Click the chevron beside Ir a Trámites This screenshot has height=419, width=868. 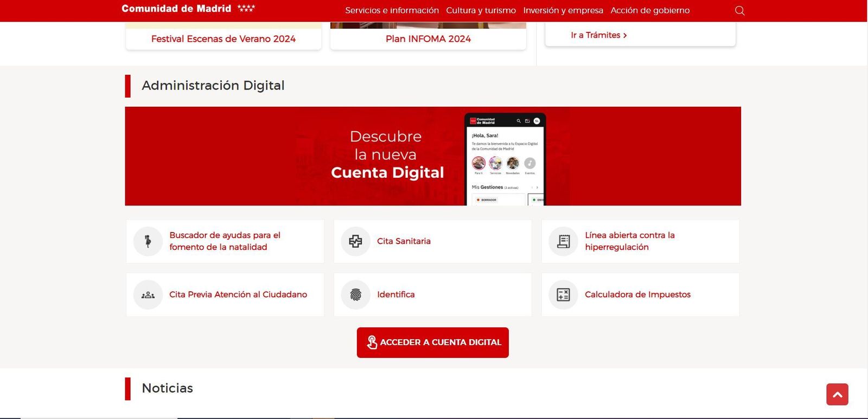[625, 35]
